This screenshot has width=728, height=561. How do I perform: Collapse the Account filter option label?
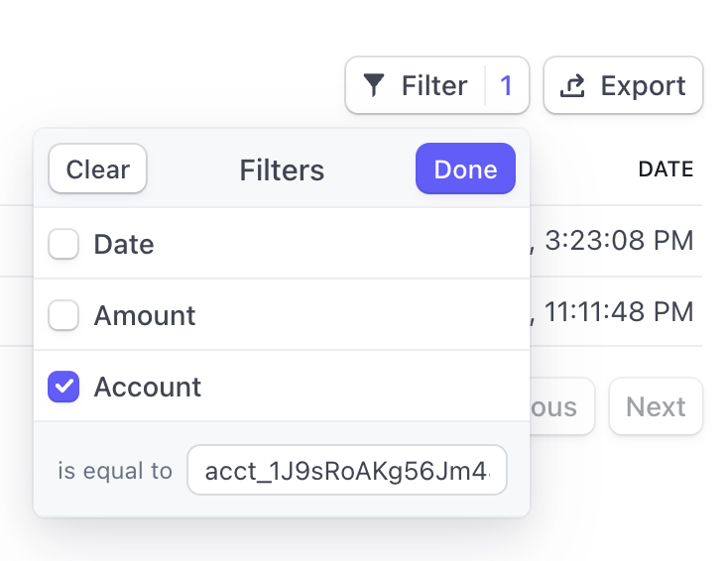pyautogui.click(x=148, y=387)
